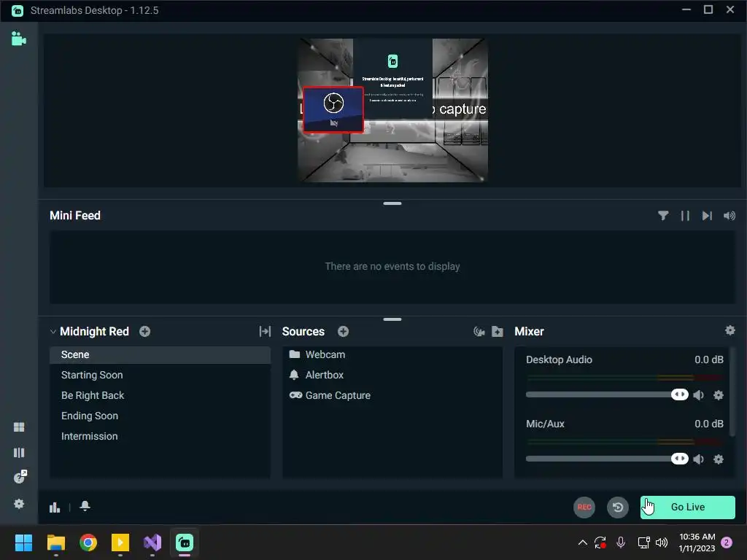Click the resize handle above Sources panel
Screen dimensions: 747x560
pos(392,319)
